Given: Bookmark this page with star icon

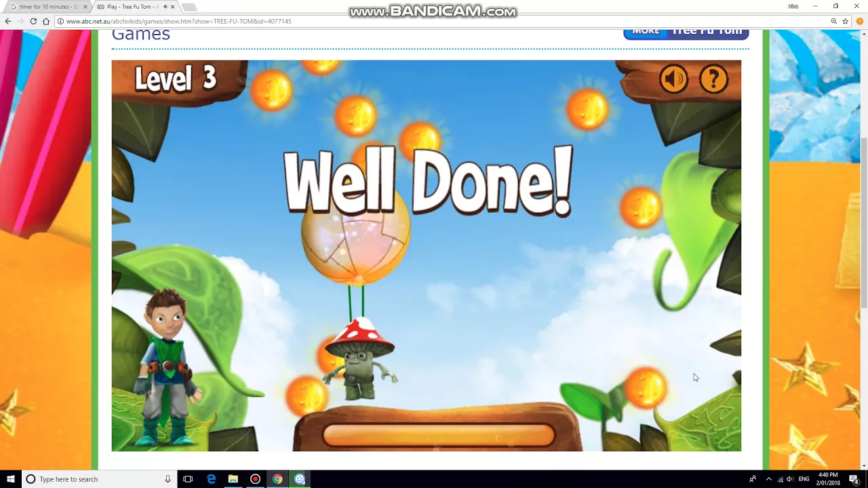Looking at the screenshot, I should [845, 21].
